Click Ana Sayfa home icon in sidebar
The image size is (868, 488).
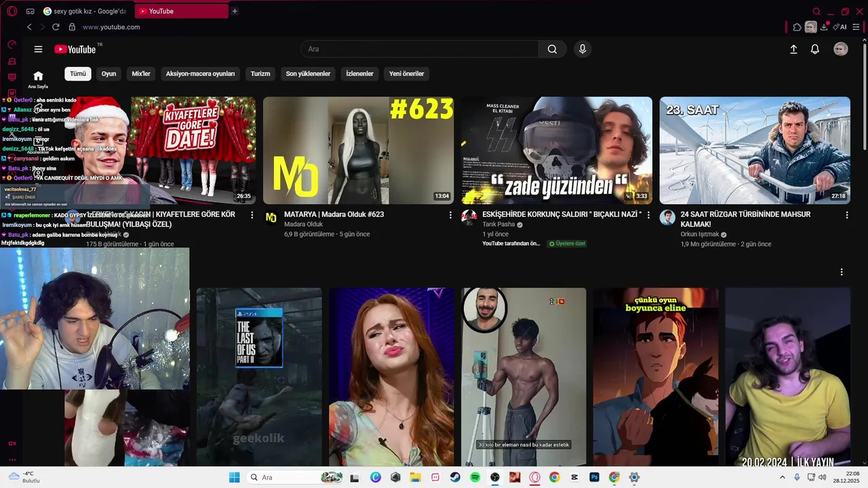38,79
